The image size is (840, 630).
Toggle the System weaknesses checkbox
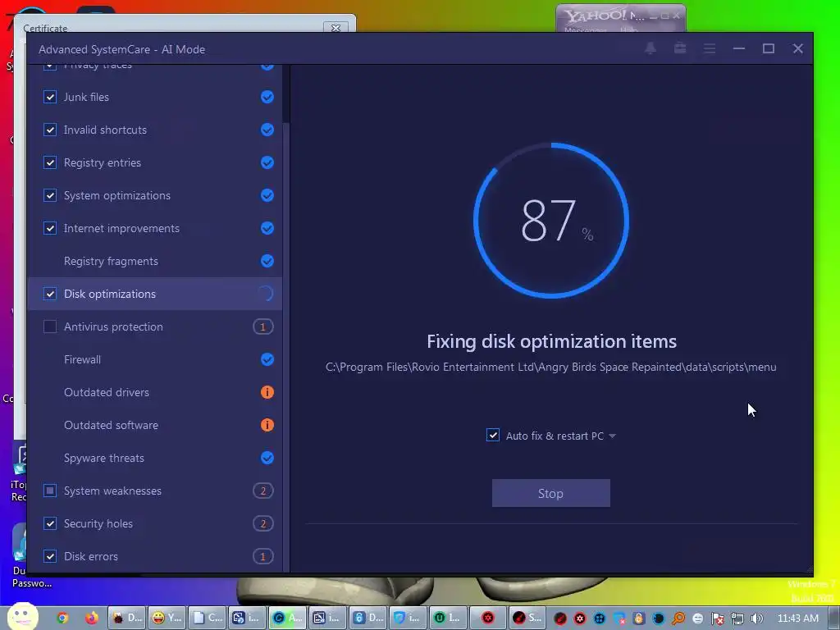click(x=50, y=491)
